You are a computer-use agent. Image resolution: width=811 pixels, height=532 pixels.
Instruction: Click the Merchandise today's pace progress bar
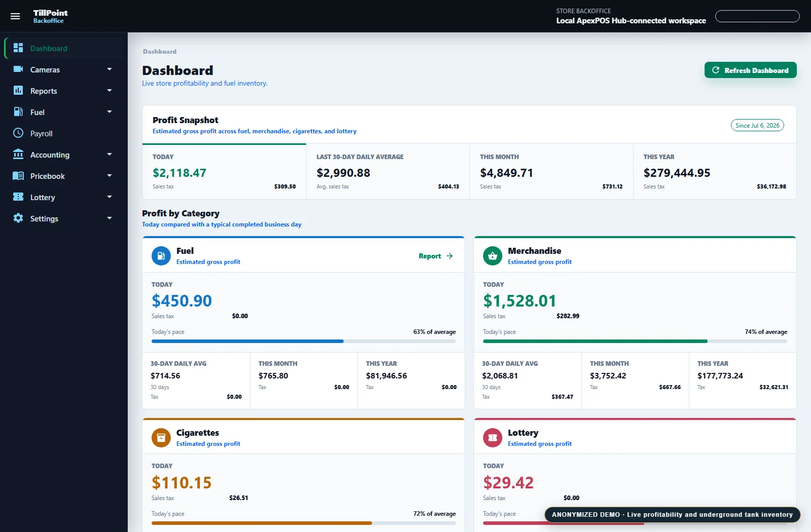(x=635, y=341)
